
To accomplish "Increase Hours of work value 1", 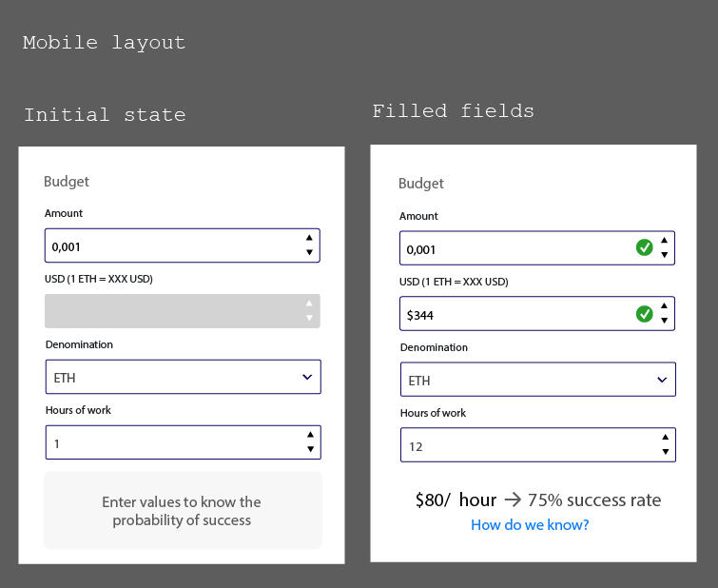I will tap(309, 436).
